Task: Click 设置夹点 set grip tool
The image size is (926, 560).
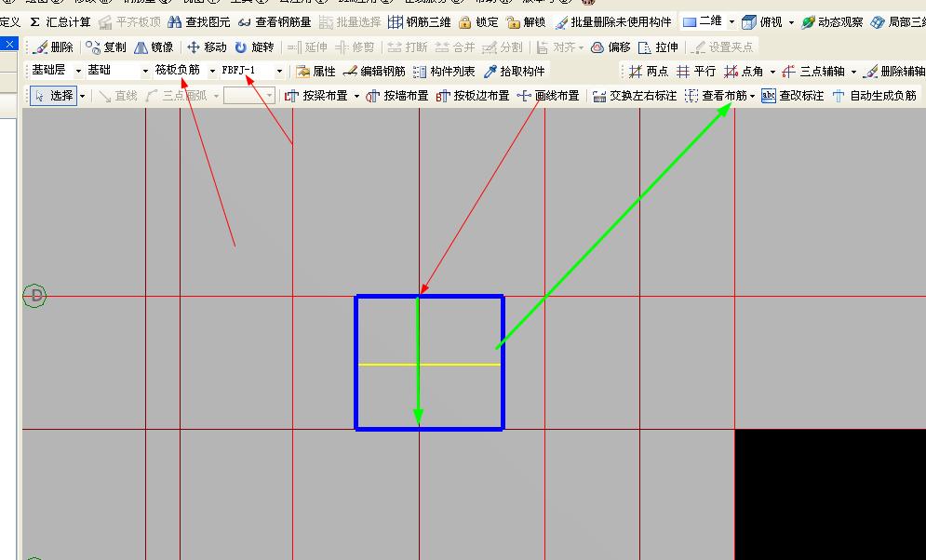Action: pyautogui.click(x=722, y=47)
